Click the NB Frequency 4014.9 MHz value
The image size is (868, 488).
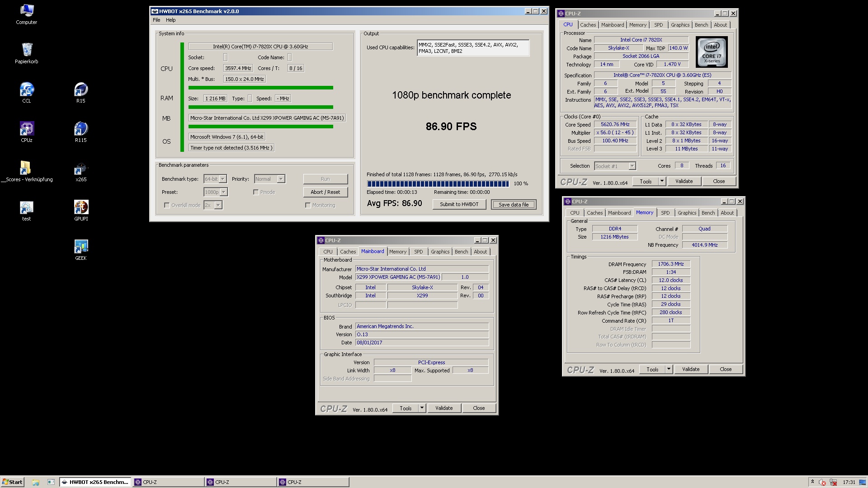click(x=704, y=245)
